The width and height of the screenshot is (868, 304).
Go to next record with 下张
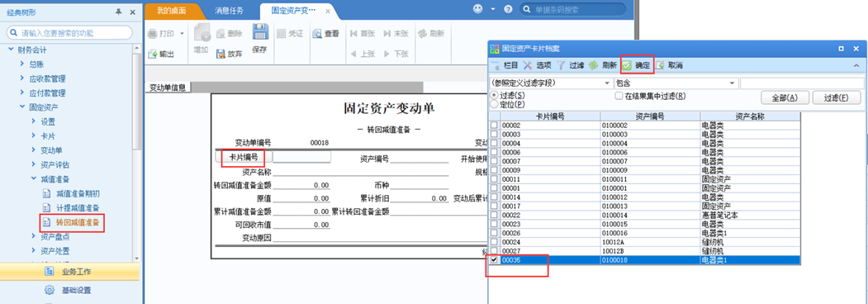(x=396, y=54)
